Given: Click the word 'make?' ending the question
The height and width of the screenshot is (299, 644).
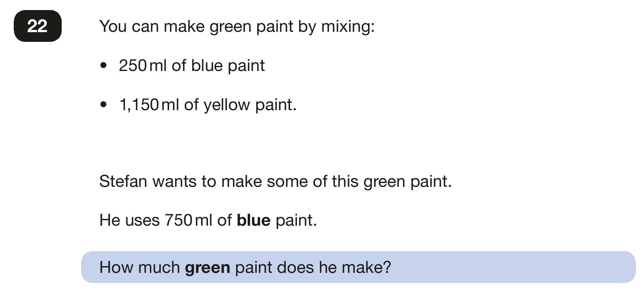Looking at the screenshot, I should tap(366, 268).
